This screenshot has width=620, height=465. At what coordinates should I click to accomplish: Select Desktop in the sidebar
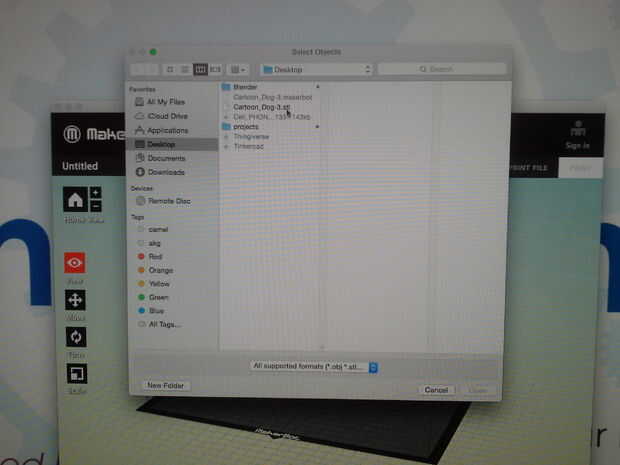click(x=172, y=144)
